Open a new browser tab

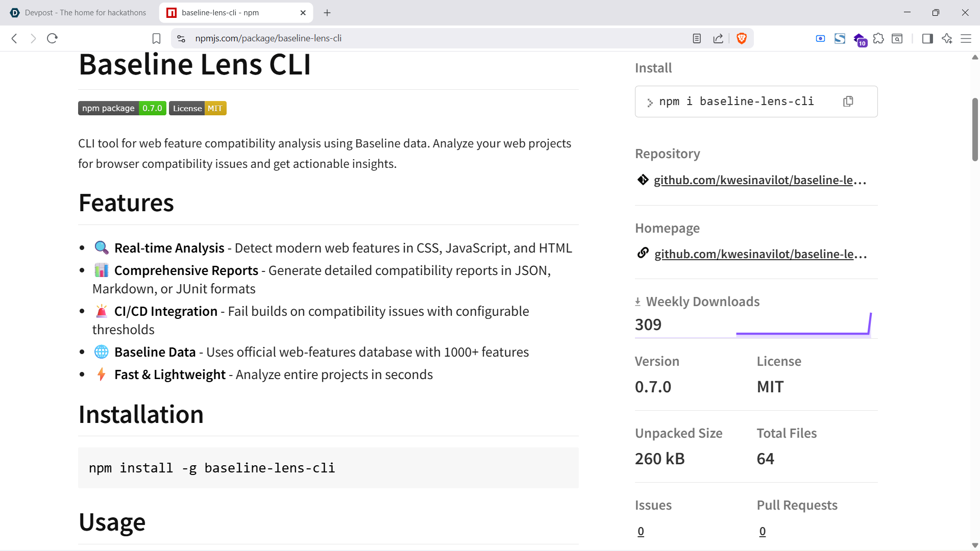tap(327, 13)
